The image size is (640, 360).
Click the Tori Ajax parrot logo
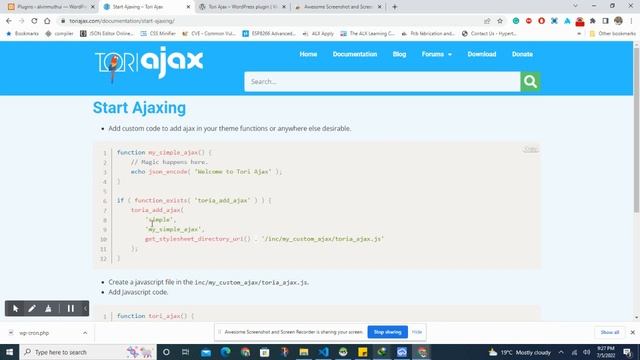tap(149, 64)
